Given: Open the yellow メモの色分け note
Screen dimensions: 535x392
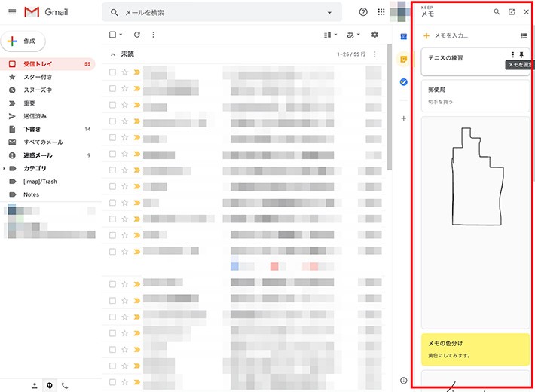Looking at the screenshot, I should point(475,350).
